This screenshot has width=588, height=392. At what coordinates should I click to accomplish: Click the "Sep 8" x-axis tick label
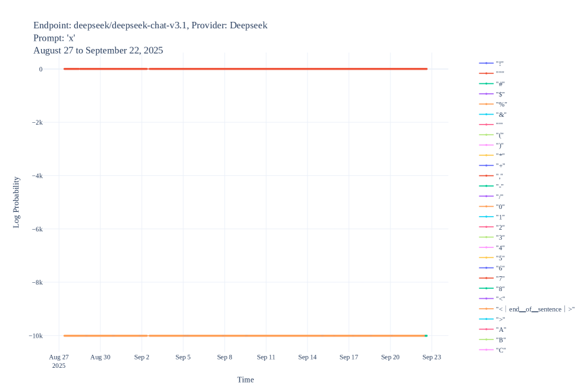225,357
